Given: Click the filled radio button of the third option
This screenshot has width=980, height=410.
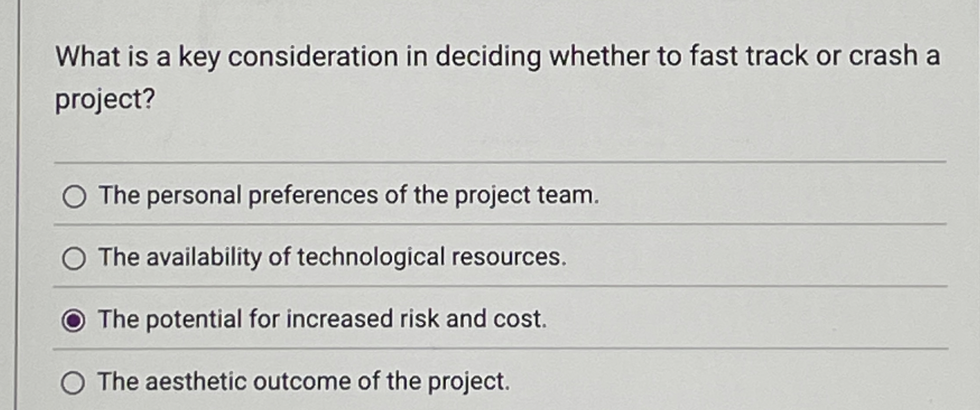Looking at the screenshot, I should coord(74,319).
